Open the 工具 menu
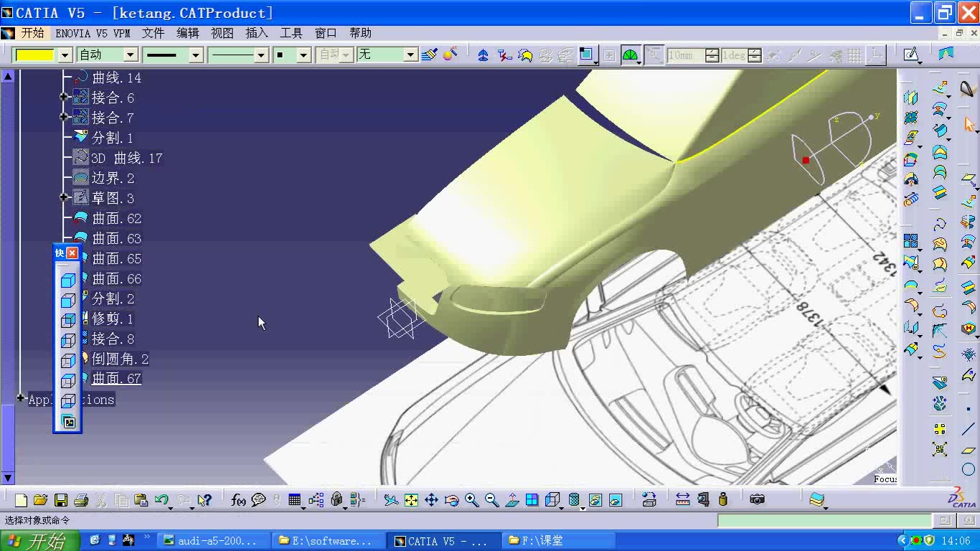Screen dimensions: 980x551 pos(291,33)
